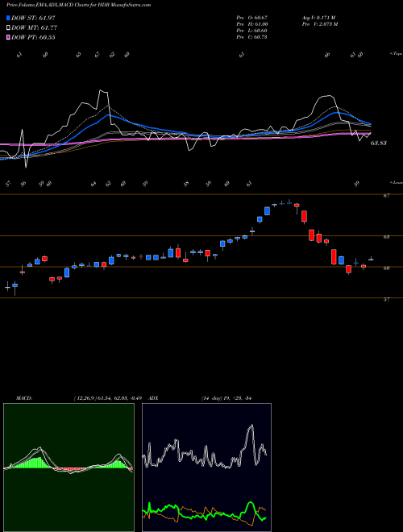The width and height of the screenshot is (403, 532).
Task: Click the Pre L: 60.60 low value
Action: pos(252,31)
